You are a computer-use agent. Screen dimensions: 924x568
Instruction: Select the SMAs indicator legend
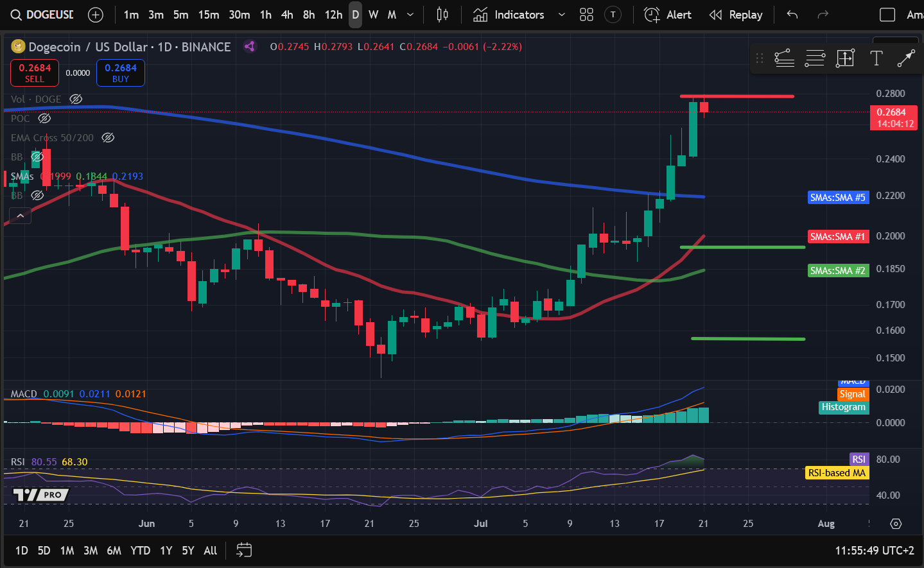coord(22,176)
